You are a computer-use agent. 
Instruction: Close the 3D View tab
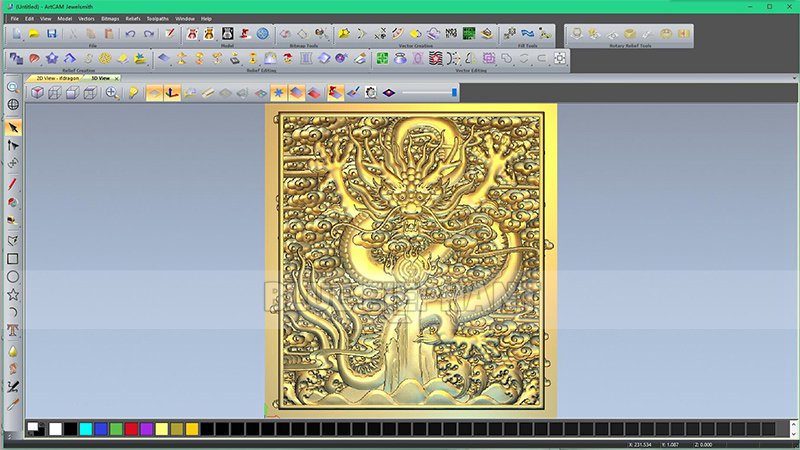[x=117, y=78]
